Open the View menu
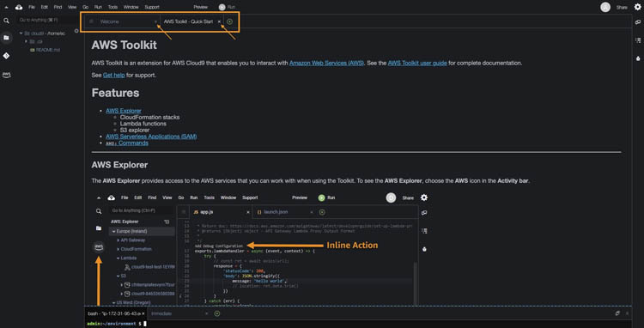The height and width of the screenshot is (328, 644). [72, 7]
